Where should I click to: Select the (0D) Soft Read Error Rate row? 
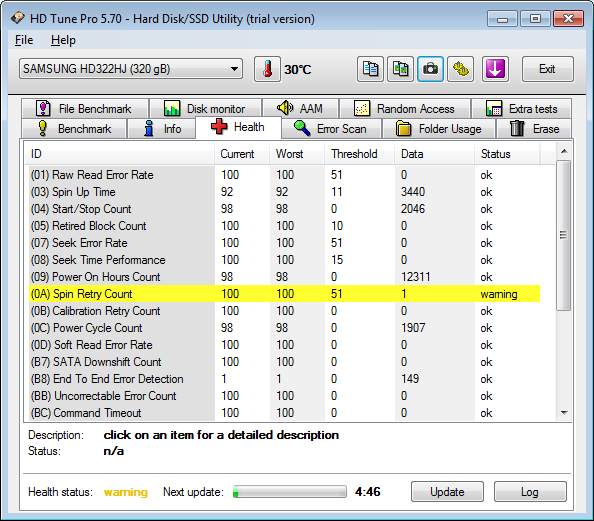284,345
